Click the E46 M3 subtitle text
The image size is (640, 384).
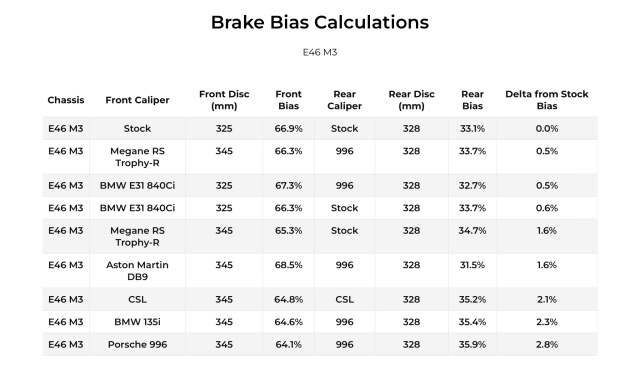tap(320, 52)
